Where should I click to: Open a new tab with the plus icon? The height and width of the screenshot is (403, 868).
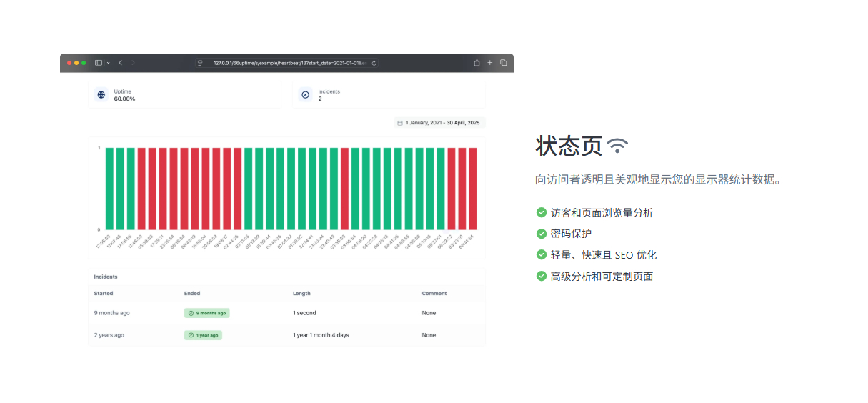coord(489,63)
